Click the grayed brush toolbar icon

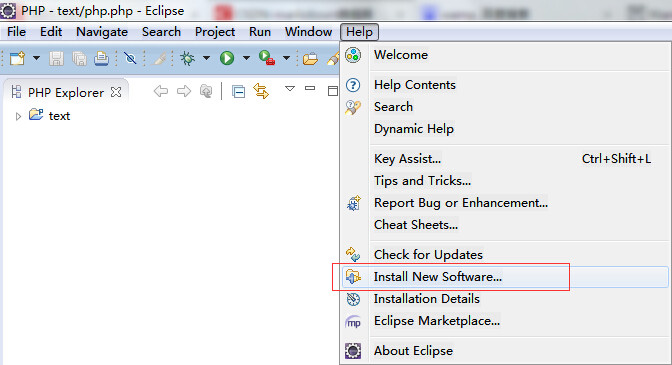pos(160,58)
